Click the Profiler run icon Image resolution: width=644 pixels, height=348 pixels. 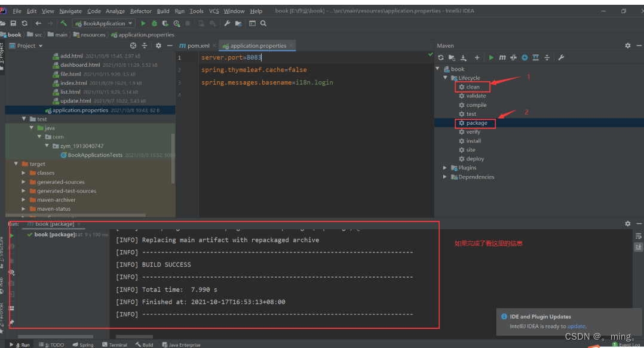177,23
